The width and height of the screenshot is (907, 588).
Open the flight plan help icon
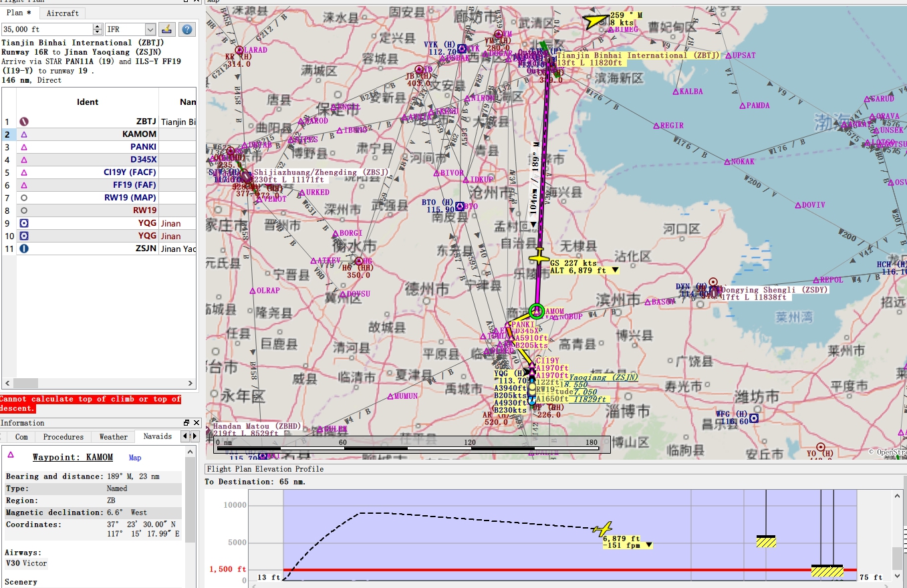pyautogui.click(x=187, y=29)
